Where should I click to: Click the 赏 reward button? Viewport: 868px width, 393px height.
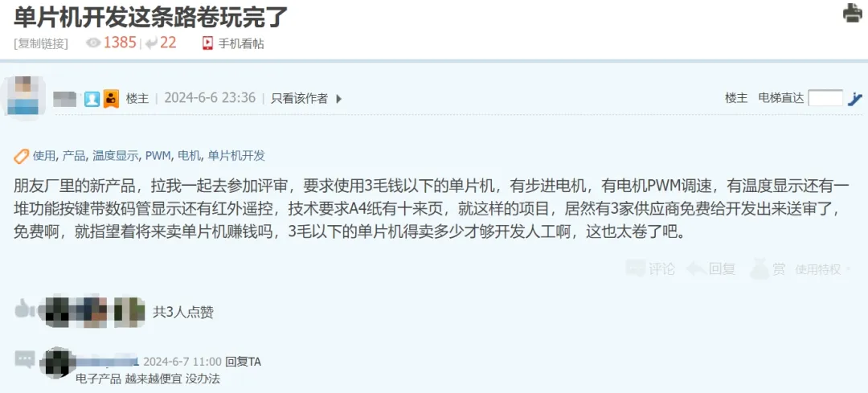pyautogui.click(x=768, y=268)
